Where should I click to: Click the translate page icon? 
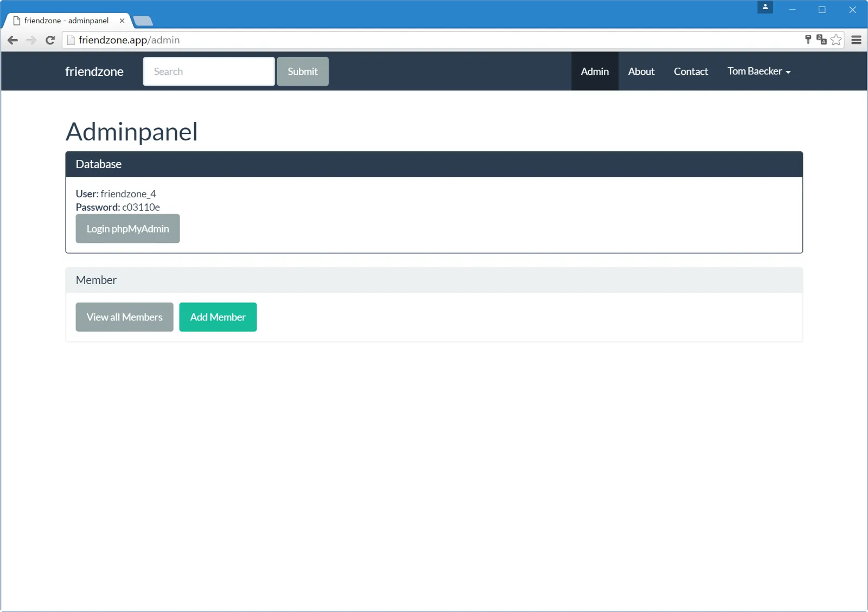pyautogui.click(x=821, y=40)
